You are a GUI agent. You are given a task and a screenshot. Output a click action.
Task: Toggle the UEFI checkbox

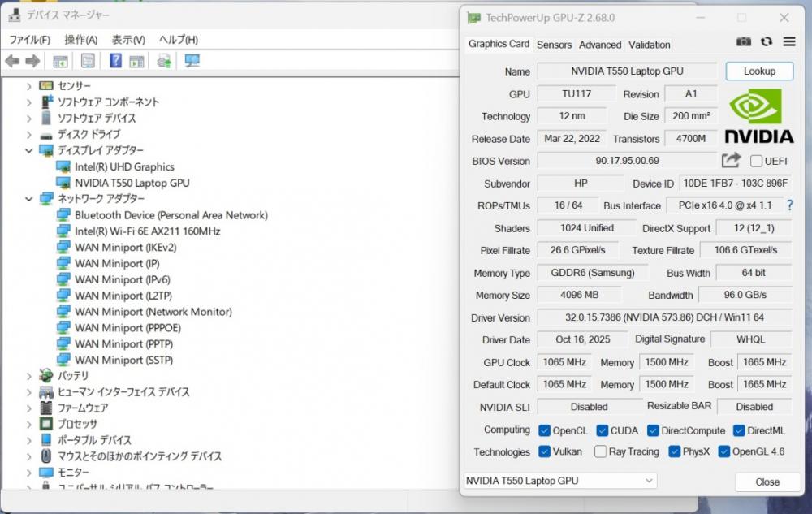click(757, 161)
